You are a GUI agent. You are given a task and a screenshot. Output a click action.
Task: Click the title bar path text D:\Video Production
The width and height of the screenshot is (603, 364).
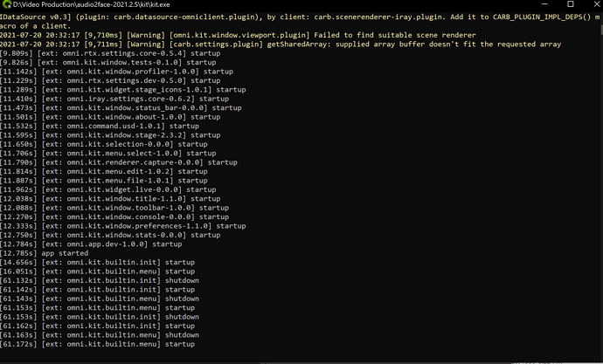(x=52, y=4)
